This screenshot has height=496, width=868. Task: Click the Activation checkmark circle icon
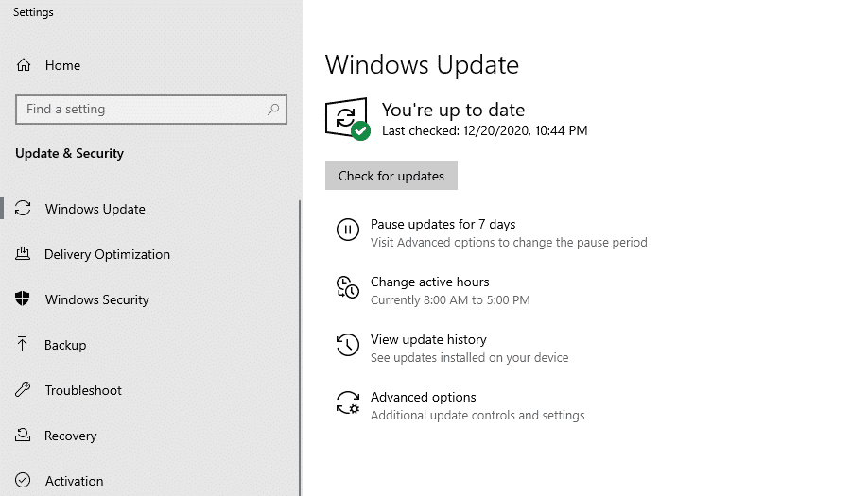(x=23, y=480)
